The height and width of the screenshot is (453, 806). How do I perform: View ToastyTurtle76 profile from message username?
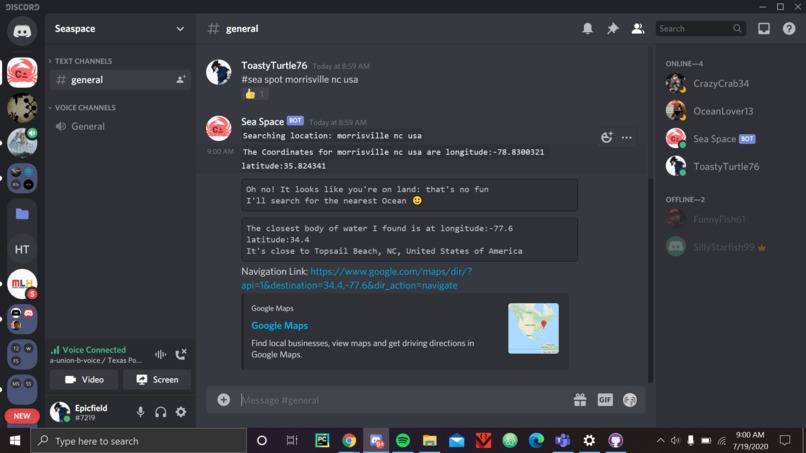point(274,66)
